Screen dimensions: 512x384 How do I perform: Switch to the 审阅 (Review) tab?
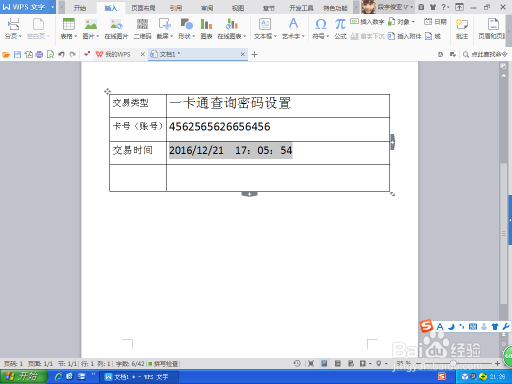207,8
